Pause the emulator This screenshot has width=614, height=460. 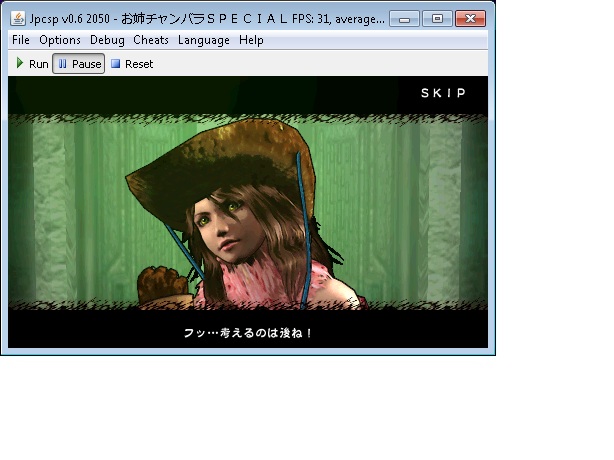point(79,63)
